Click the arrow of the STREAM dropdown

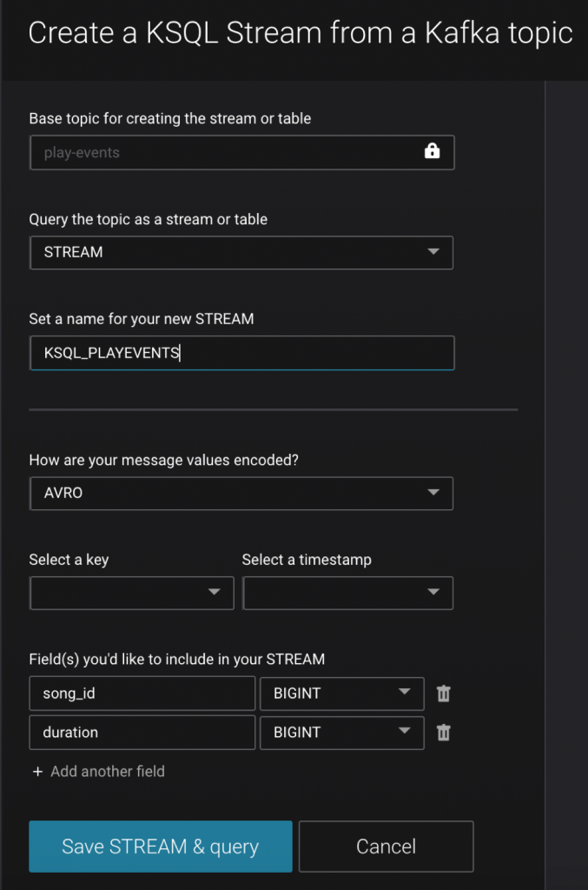pos(433,251)
